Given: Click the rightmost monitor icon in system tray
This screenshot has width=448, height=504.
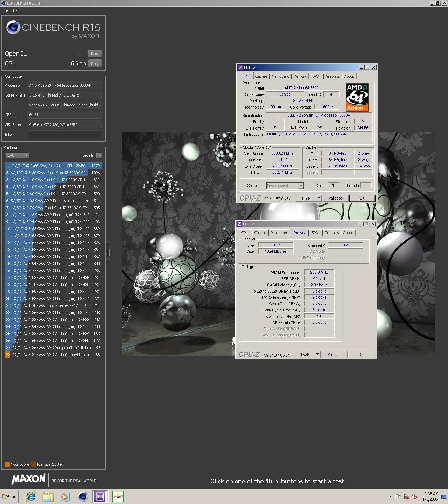Looking at the screenshot, I should click(x=444, y=496).
